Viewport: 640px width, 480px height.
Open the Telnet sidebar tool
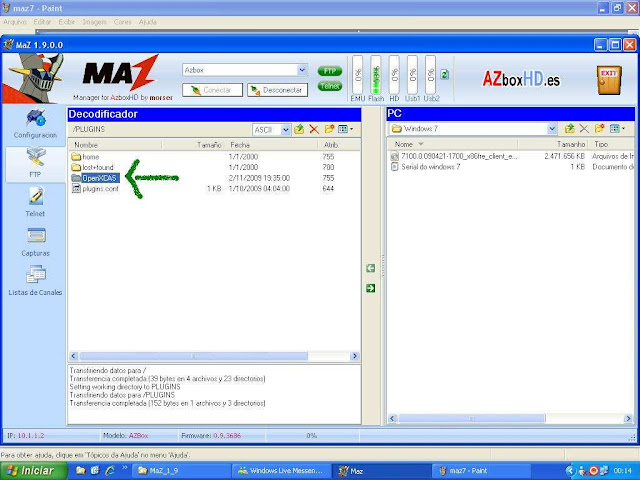(x=35, y=202)
